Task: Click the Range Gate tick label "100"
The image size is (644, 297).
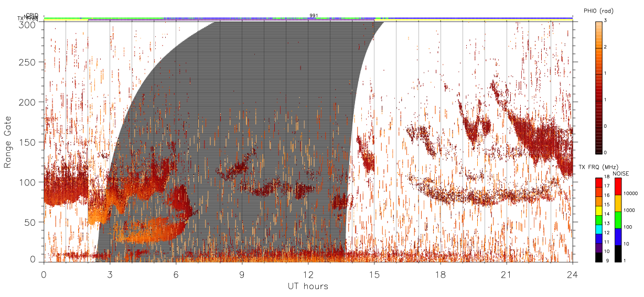Action: (28, 182)
